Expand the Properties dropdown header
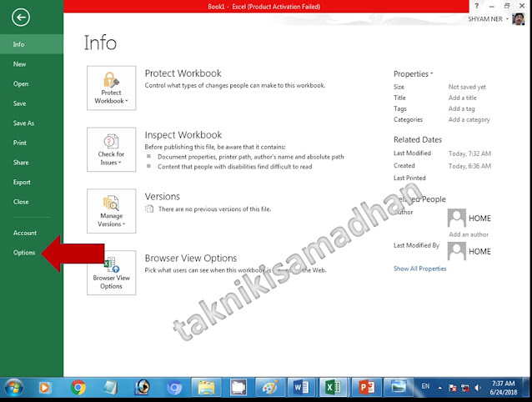Screen dimensions: 532x402 pyautogui.click(x=414, y=73)
